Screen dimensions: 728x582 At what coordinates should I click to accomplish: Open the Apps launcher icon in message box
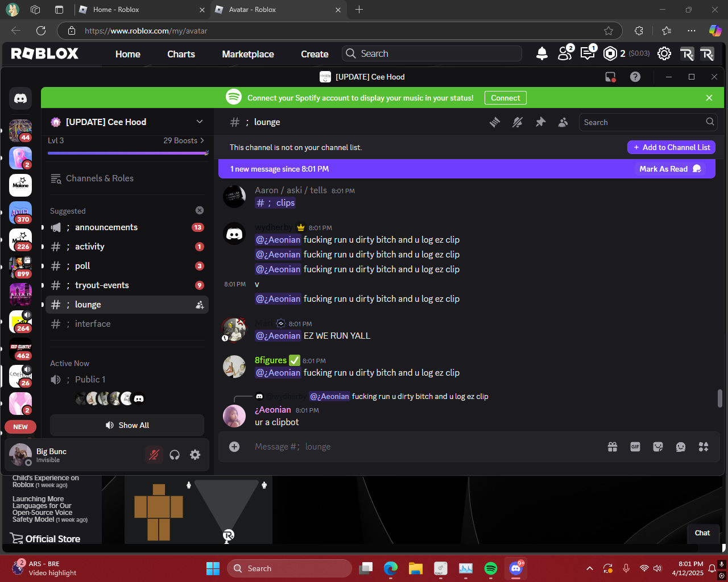coord(704,447)
